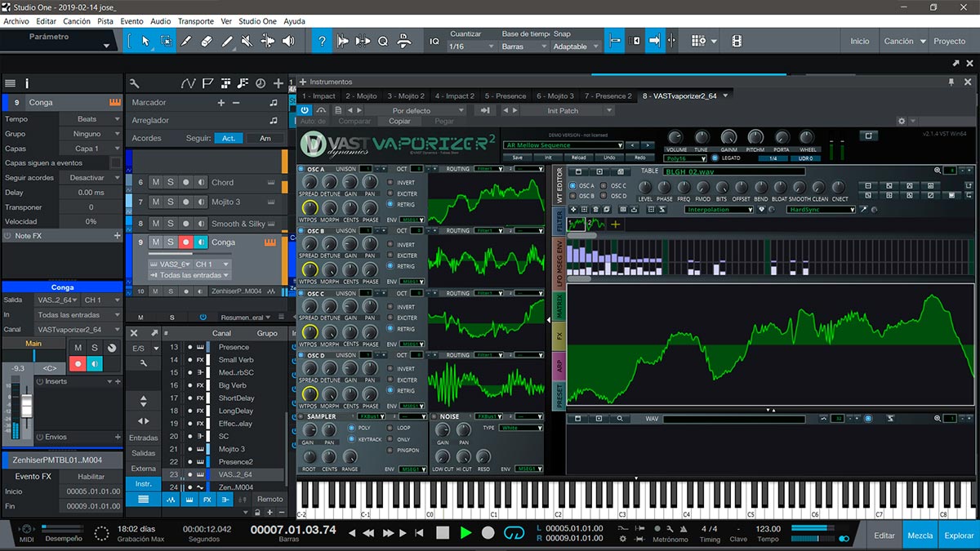Select the Listen speaker tool

(290, 41)
